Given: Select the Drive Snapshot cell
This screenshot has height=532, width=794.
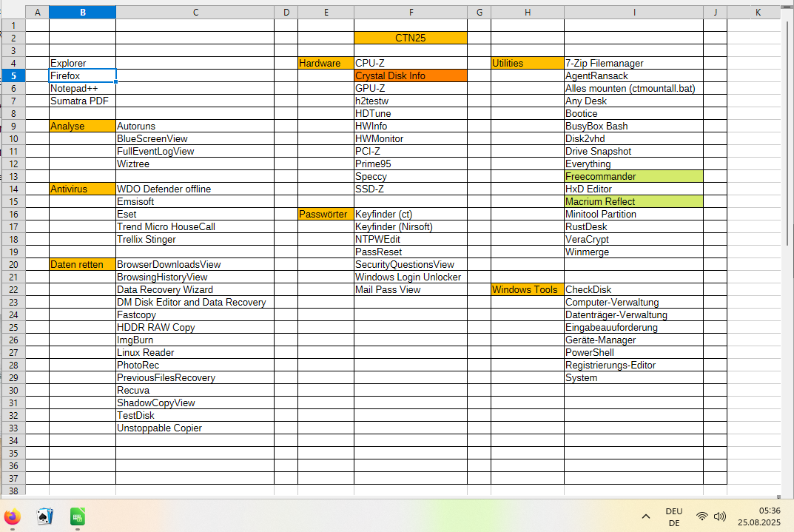Looking at the screenshot, I should point(634,152).
